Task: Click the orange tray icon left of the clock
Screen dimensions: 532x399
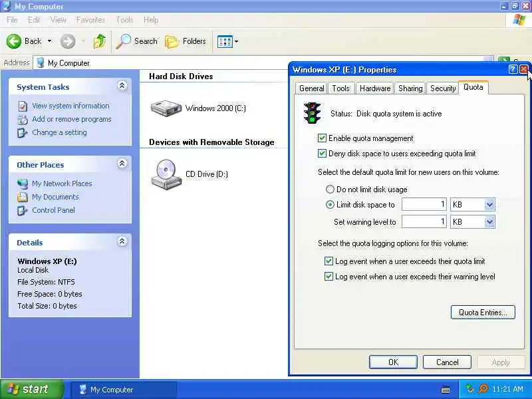Action: point(483,389)
